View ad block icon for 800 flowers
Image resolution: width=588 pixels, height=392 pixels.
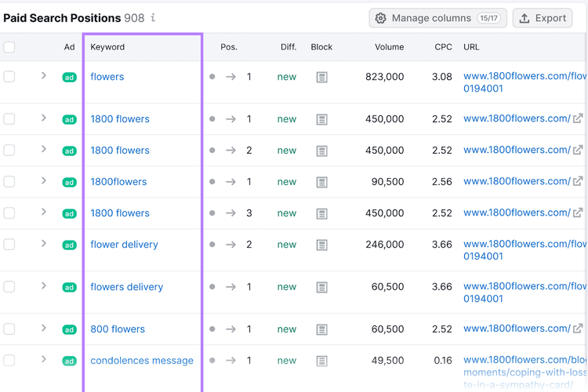321,330
